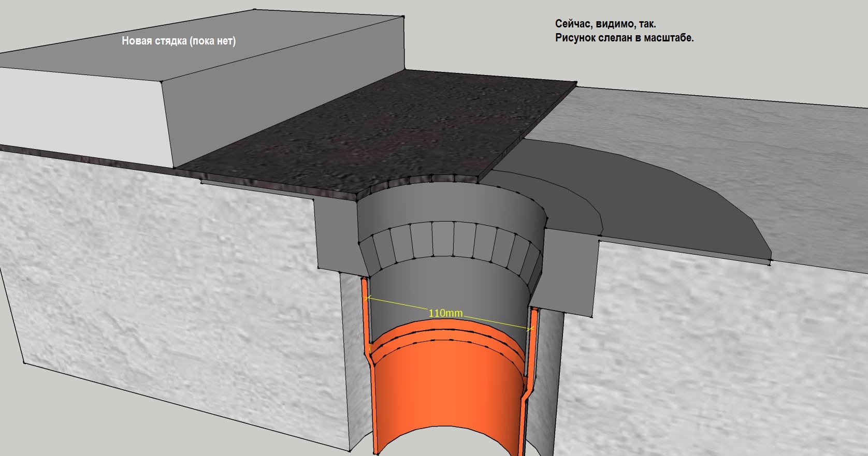868x456 pixels.
Task: Select the 'Новая стядка (пока нет)' text label
Action: click(x=179, y=41)
